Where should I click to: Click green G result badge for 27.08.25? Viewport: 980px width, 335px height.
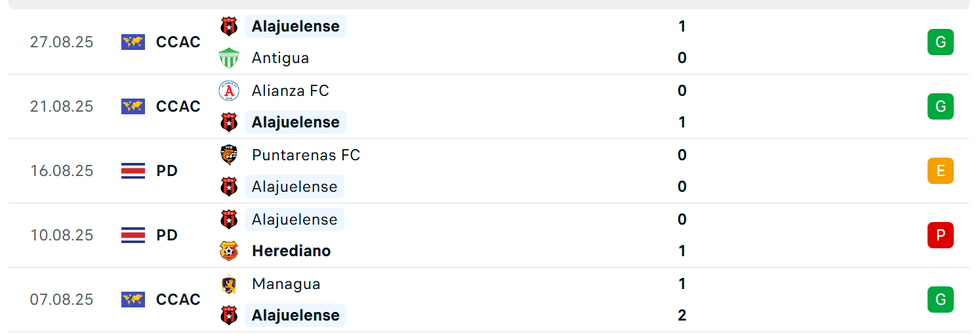click(x=940, y=42)
